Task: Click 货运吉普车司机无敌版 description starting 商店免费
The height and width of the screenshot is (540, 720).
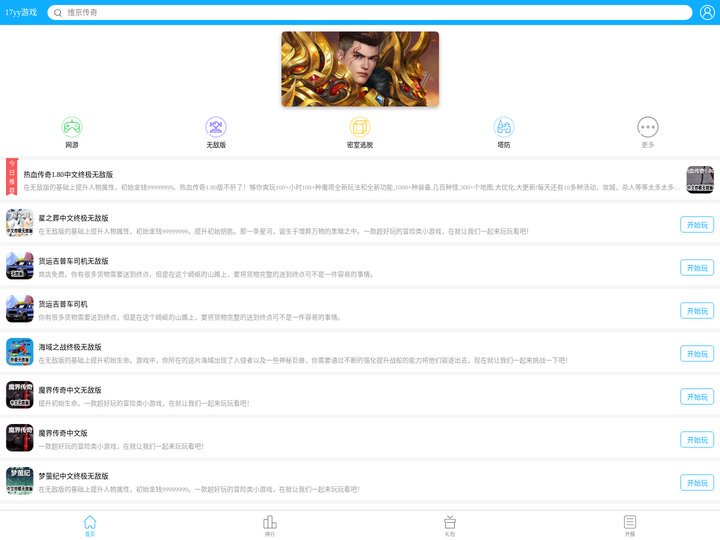Action: pos(207,275)
